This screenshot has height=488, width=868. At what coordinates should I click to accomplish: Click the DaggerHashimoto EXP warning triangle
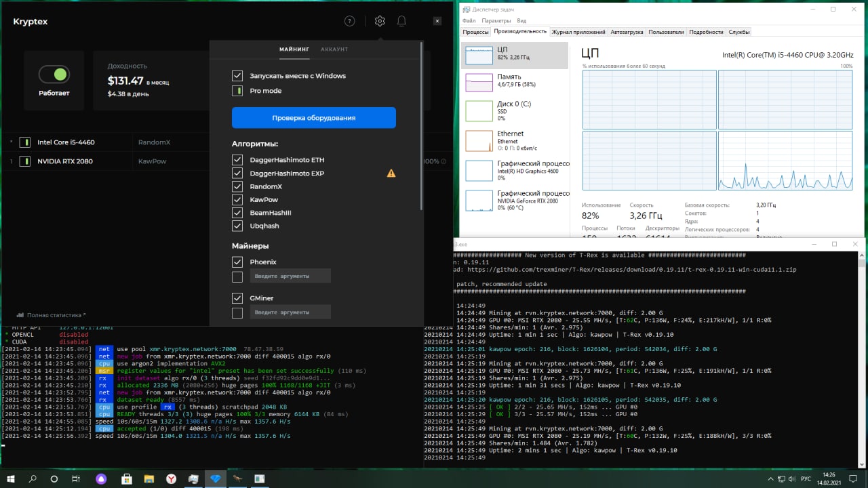(391, 174)
